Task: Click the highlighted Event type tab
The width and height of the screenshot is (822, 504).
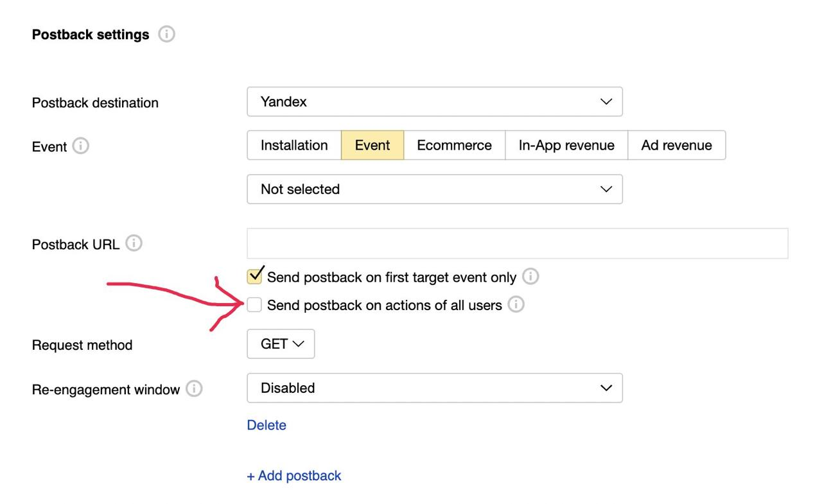Action: [372, 146]
